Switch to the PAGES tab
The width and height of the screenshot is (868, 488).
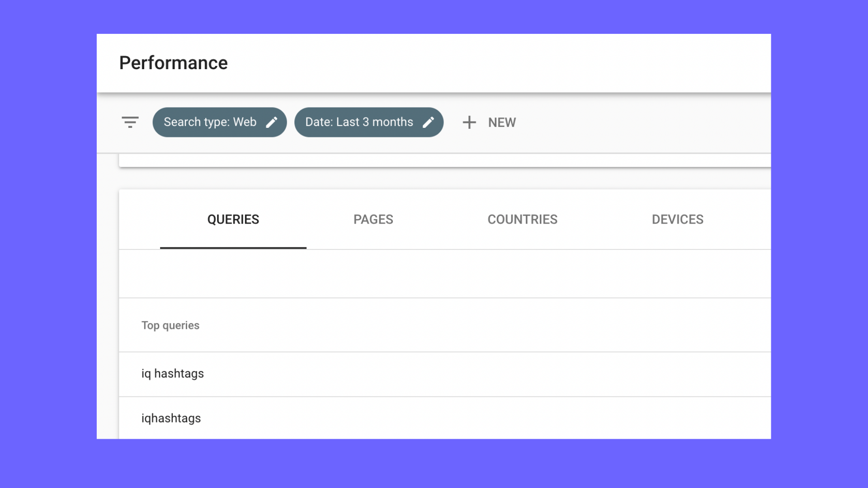(373, 220)
